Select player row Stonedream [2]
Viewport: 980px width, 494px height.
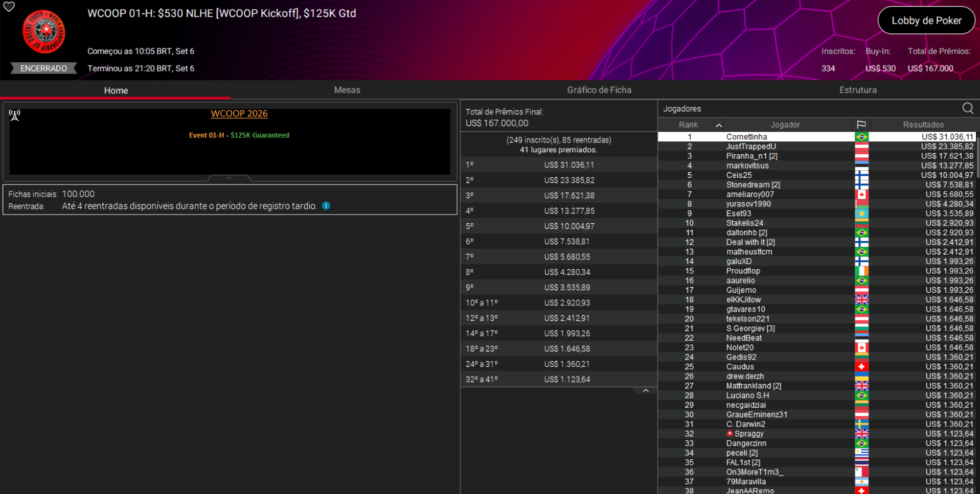pos(817,185)
